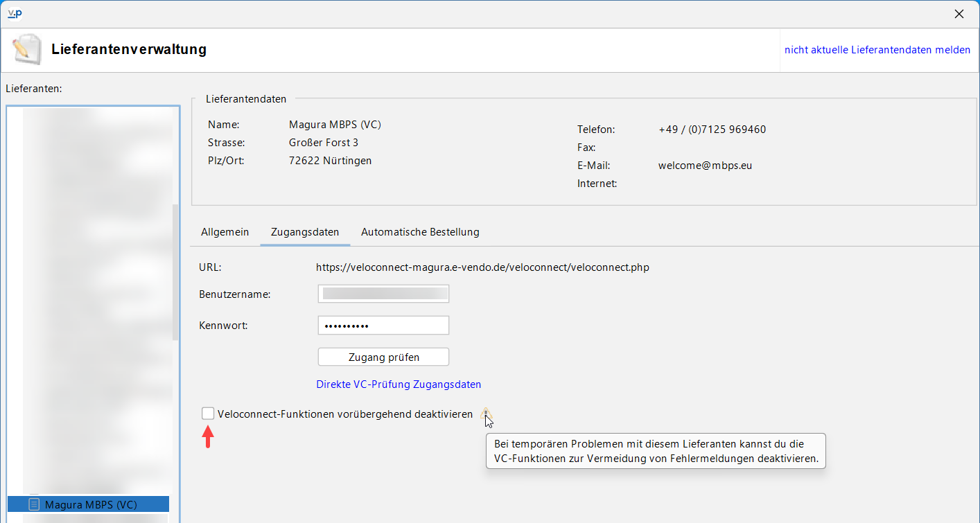Click the tooltip about temporären Problemen
The height and width of the screenshot is (523, 980).
pyautogui.click(x=656, y=451)
